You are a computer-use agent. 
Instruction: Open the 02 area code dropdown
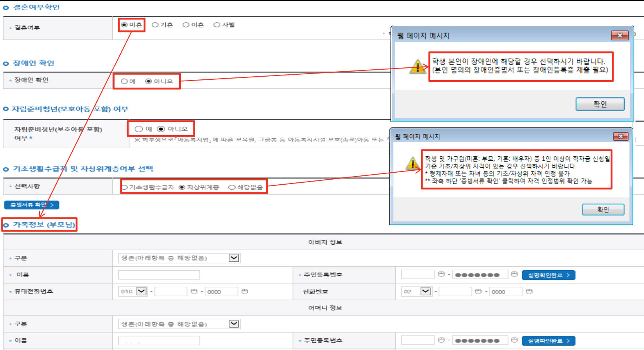tap(426, 291)
